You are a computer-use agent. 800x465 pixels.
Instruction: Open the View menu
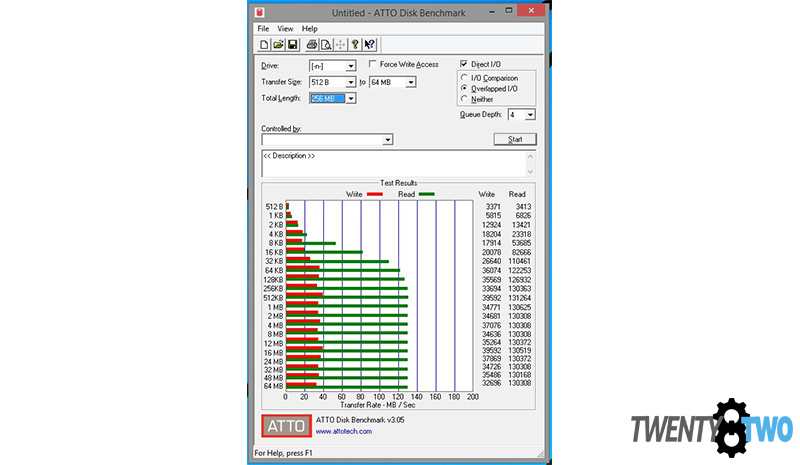coord(285,29)
